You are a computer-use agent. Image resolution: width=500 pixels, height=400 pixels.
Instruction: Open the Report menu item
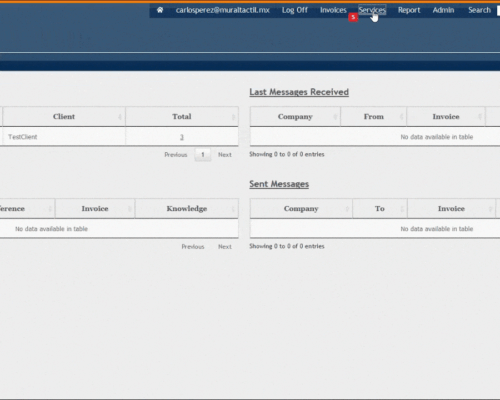pos(409,10)
